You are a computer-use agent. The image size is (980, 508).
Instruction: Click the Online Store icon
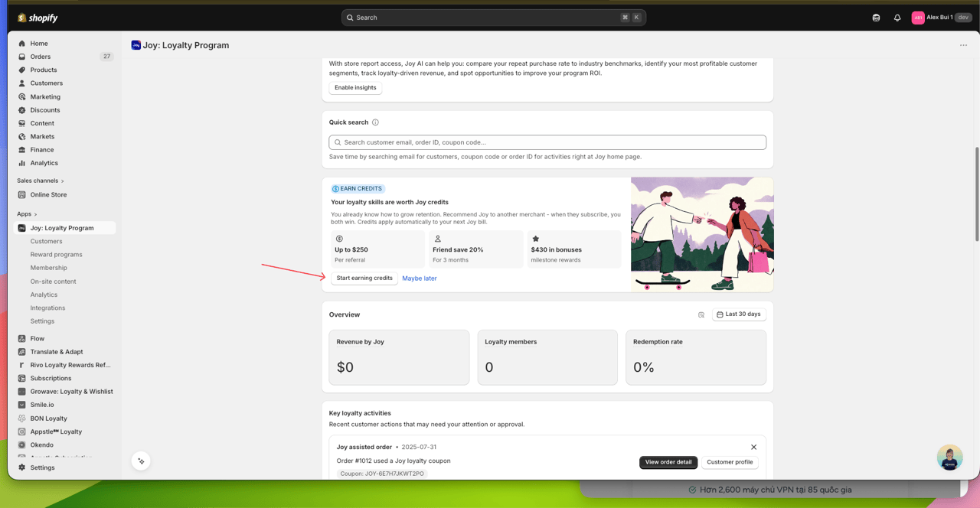pyautogui.click(x=22, y=195)
